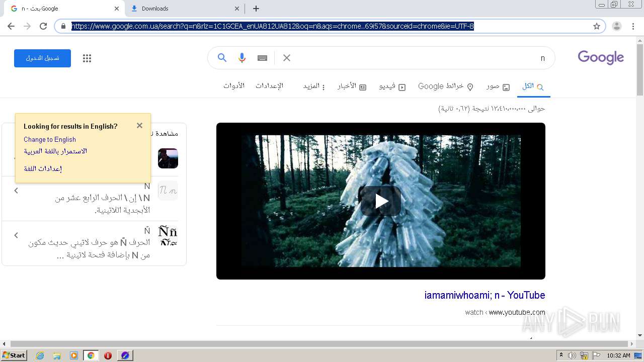The image size is (644, 362).
Task: Clear the search query with X
Action: pos(287,58)
